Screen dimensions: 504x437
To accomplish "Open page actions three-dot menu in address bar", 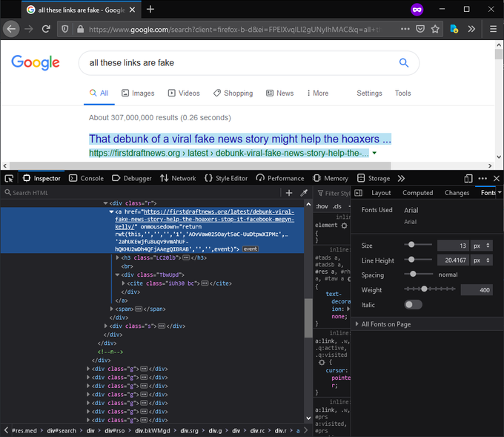I will click(405, 29).
